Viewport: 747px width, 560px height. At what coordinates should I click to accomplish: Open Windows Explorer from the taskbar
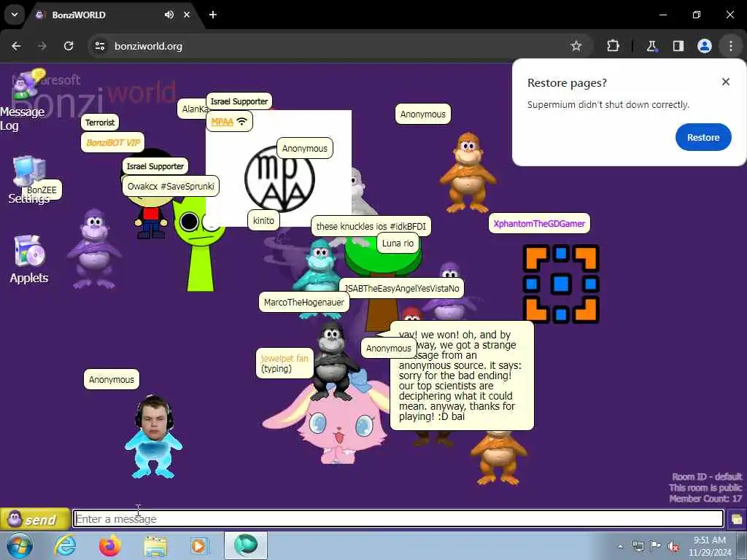click(155, 546)
